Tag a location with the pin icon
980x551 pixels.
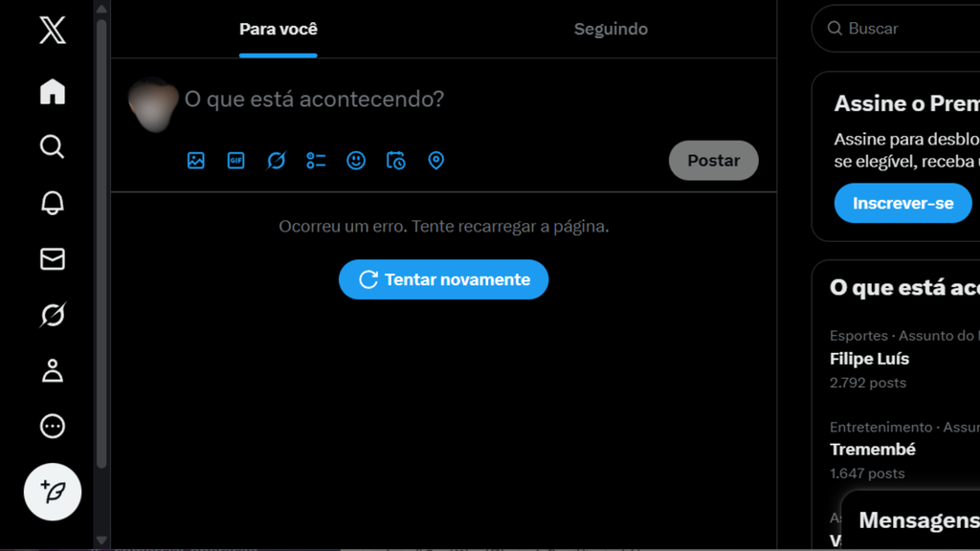tap(435, 161)
